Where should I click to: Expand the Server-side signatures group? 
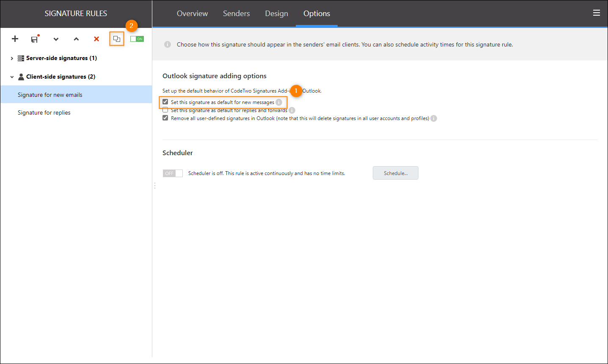12,58
